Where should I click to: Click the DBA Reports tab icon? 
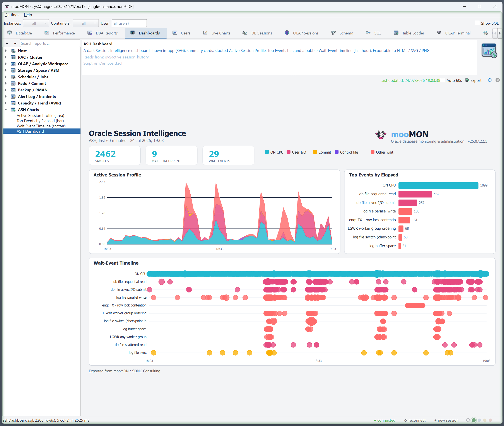coord(90,33)
